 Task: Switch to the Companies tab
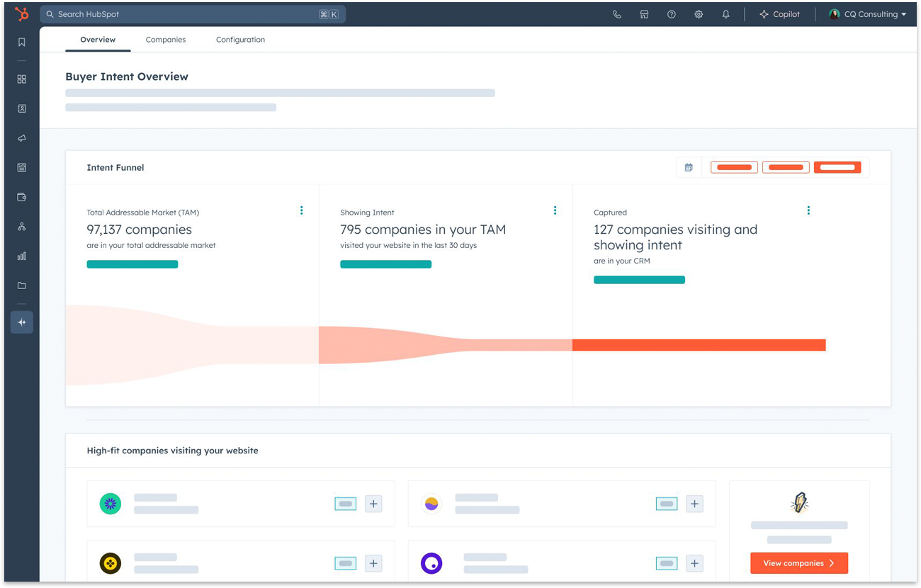click(x=165, y=40)
